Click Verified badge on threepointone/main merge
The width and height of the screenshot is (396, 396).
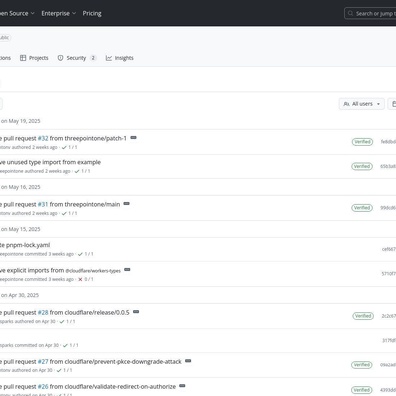pyautogui.click(x=362, y=208)
